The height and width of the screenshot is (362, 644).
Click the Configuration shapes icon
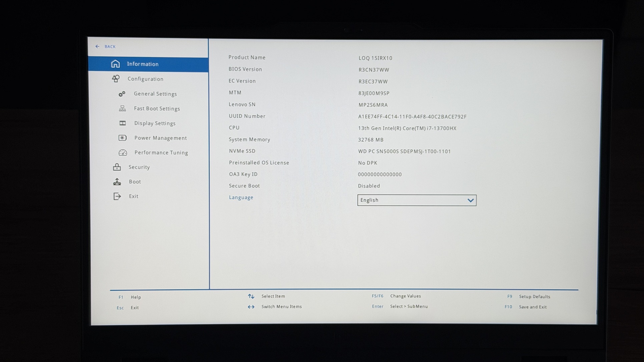116,79
